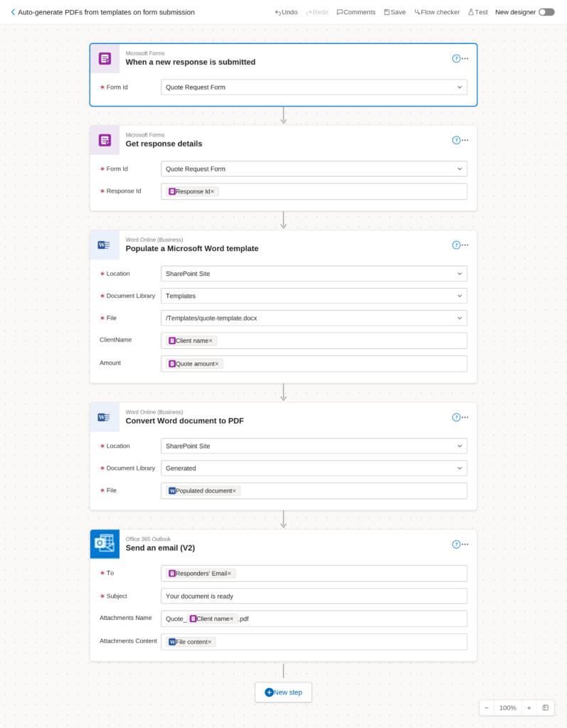Remove 'Client name' token from Attachments Name
567x728 pixels.
231,619
